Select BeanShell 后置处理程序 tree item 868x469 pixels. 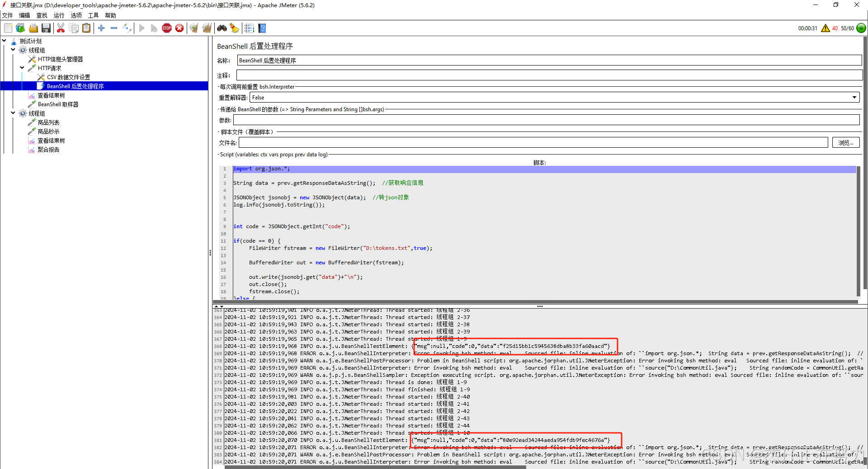click(75, 86)
